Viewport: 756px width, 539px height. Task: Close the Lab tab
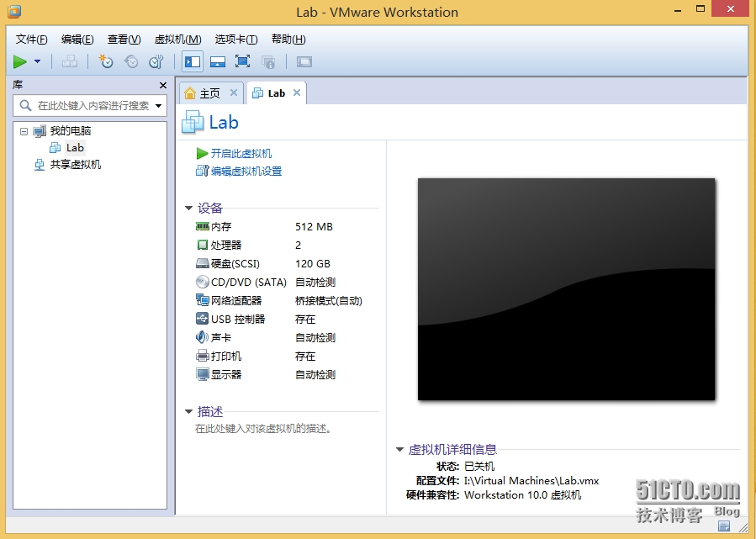pyautogui.click(x=297, y=92)
